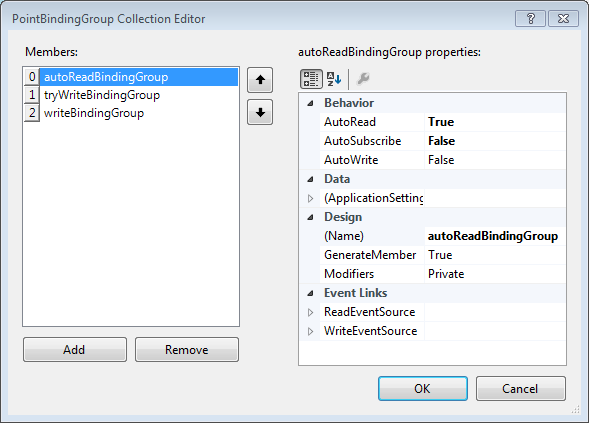Add a new binding group member
Image resolution: width=589 pixels, height=423 pixels.
tap(75, 350)
